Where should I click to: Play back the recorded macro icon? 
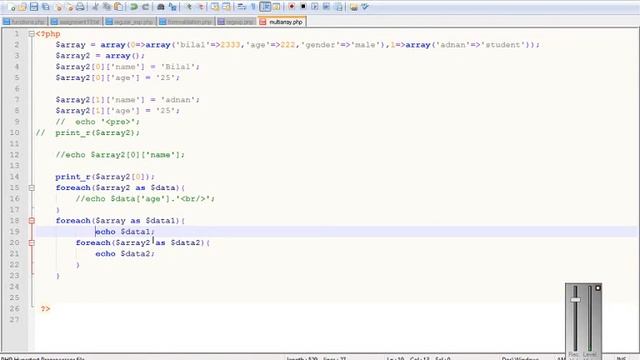[x=315, y=7]
